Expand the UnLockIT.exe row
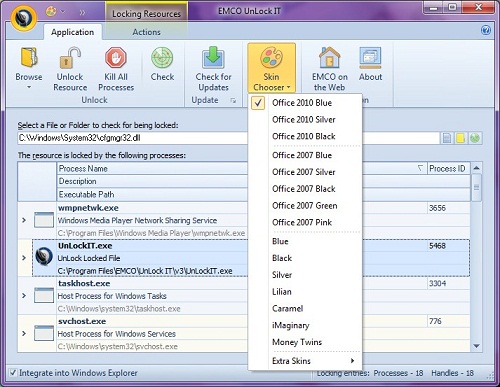 (24, 258)
